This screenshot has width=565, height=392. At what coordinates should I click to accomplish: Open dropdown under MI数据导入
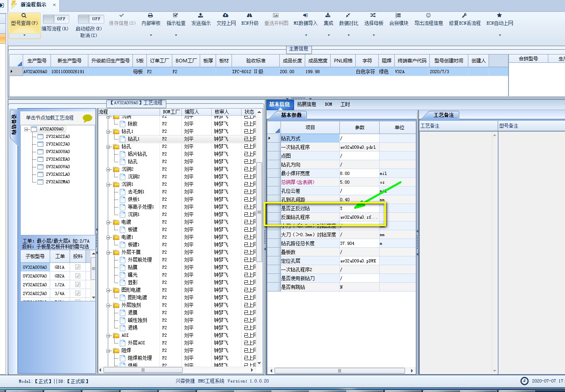click(x=306, y=35)
